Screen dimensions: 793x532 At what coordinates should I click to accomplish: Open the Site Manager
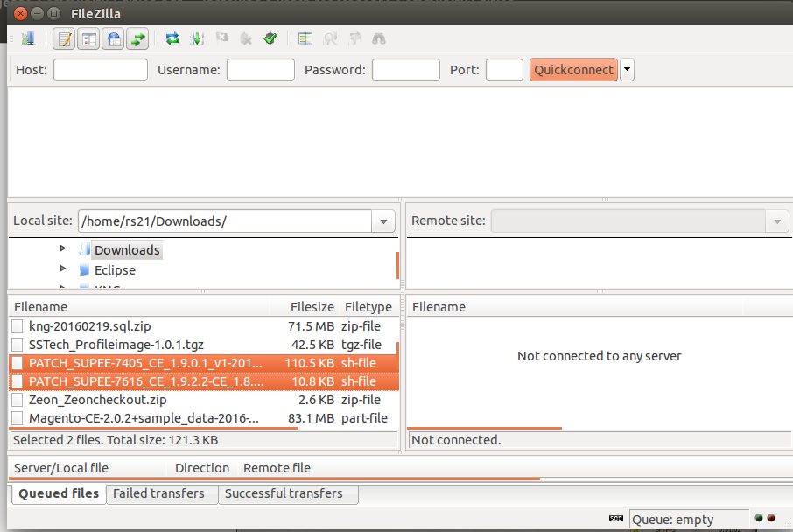click(28, 38)
